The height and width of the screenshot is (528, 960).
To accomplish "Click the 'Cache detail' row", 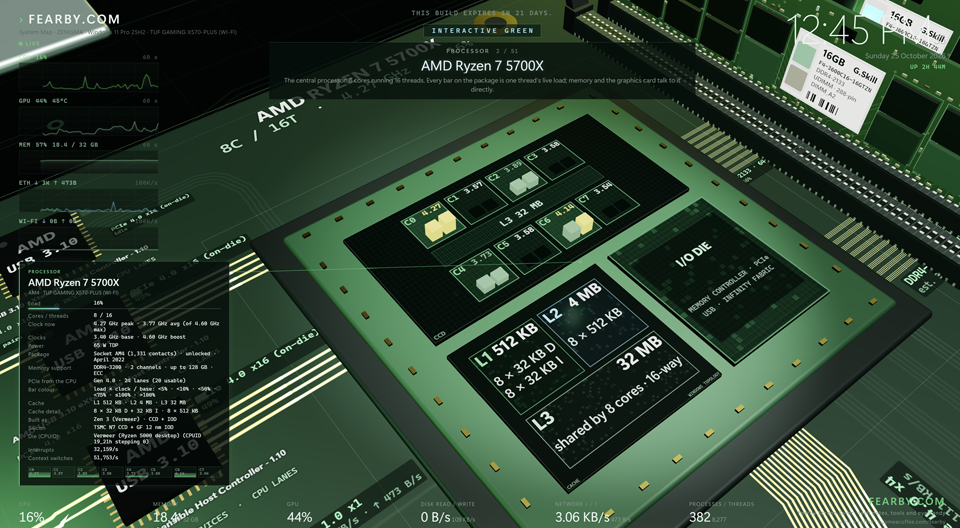I will [x=125, y=411].
